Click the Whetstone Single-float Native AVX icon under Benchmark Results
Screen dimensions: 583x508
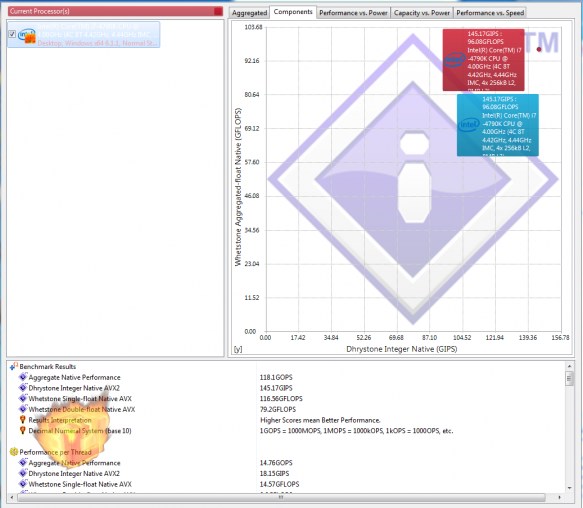23,398
